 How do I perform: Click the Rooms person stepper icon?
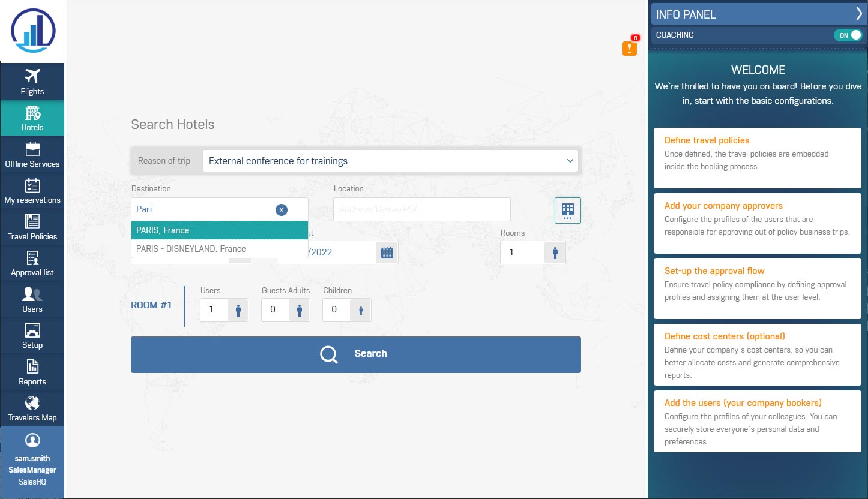(555, 252)
